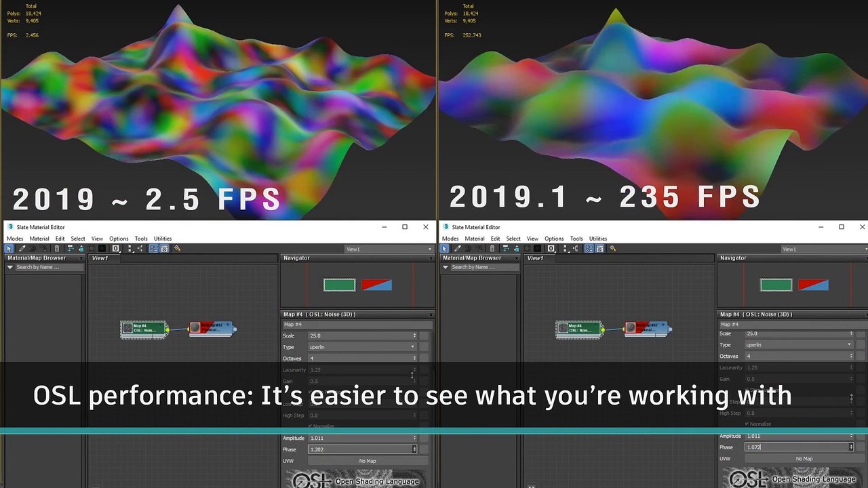Screen dimensions: 868x488
Task: Hide unused nodeslots icon in left editor
Action: click(81, 249)
